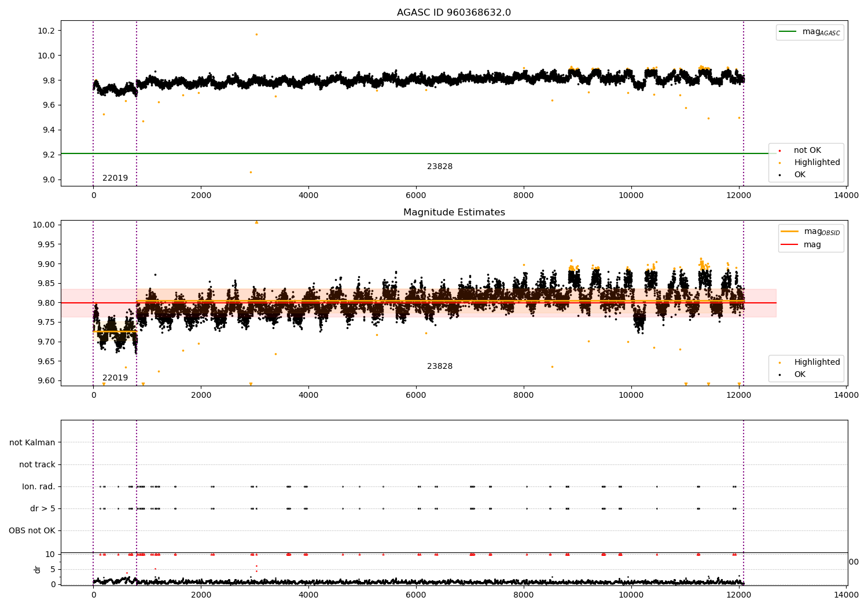
Task: Click the black outlier point near 9.87 in Magnitude Estimates
Action: 155,274
